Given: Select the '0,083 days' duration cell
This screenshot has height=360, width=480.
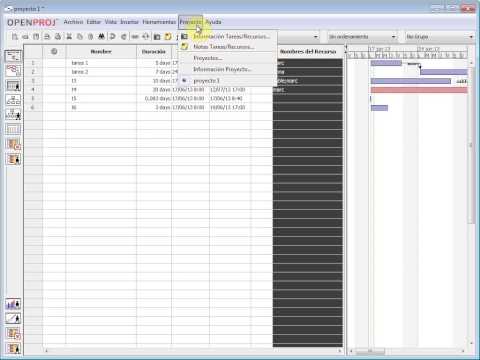Looking at the screenshot, I should pos(154,99).
